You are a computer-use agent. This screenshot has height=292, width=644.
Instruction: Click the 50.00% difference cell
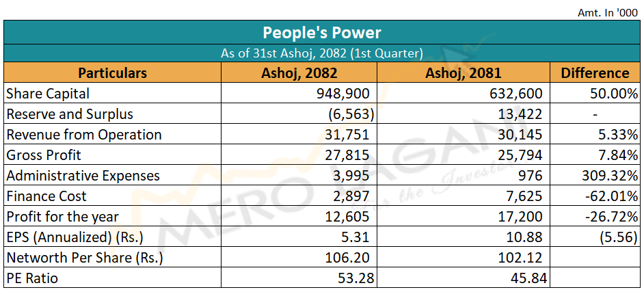point(613,93)
